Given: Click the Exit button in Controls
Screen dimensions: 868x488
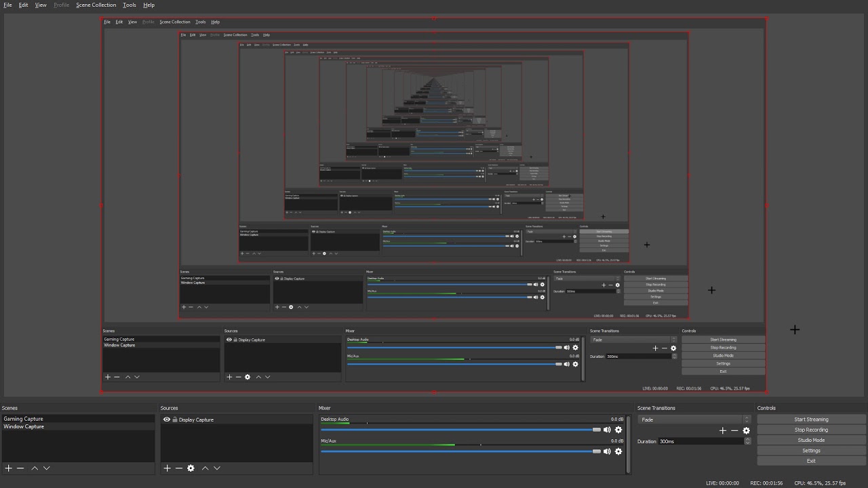Looking at the screenshot, I should coord(811,461).
